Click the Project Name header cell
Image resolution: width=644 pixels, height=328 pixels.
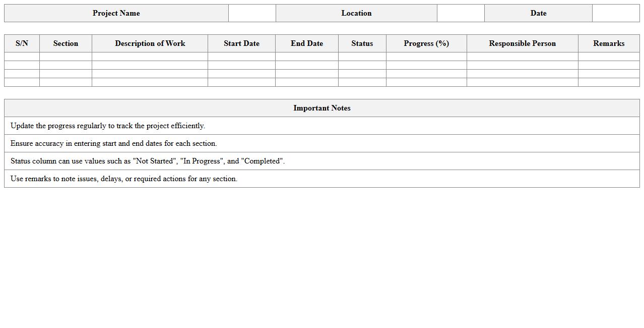[x=116, y=13]
